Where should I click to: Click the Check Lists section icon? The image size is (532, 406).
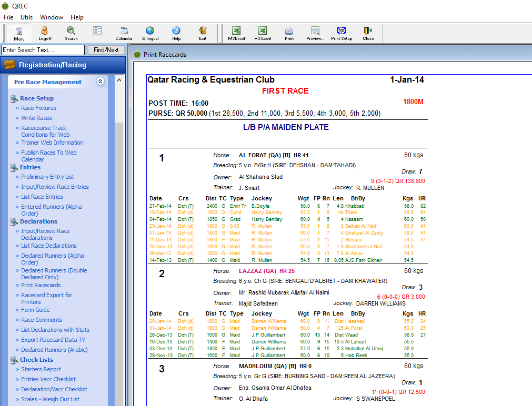click(x=14, y=360)
